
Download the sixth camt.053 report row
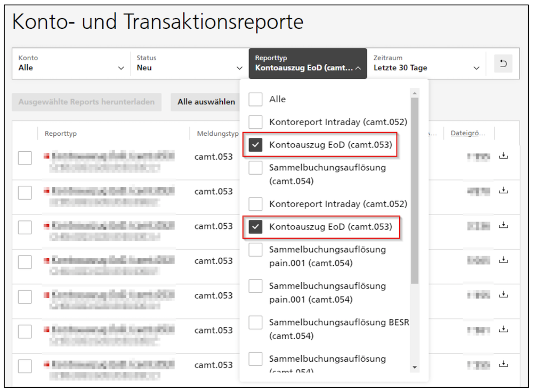pos(504,329)
